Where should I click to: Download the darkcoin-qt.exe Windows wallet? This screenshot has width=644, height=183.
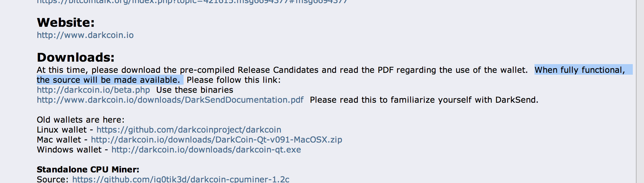(x=206, y=150)
